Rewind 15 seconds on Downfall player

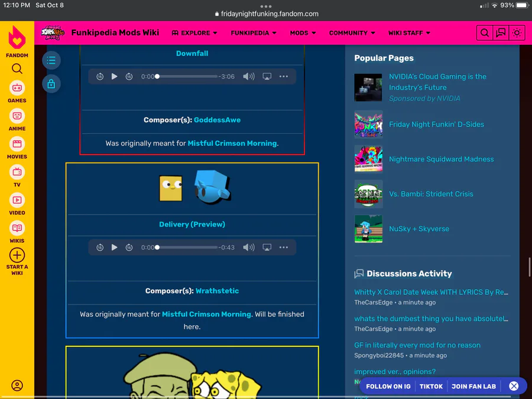[x=100, y=76]
